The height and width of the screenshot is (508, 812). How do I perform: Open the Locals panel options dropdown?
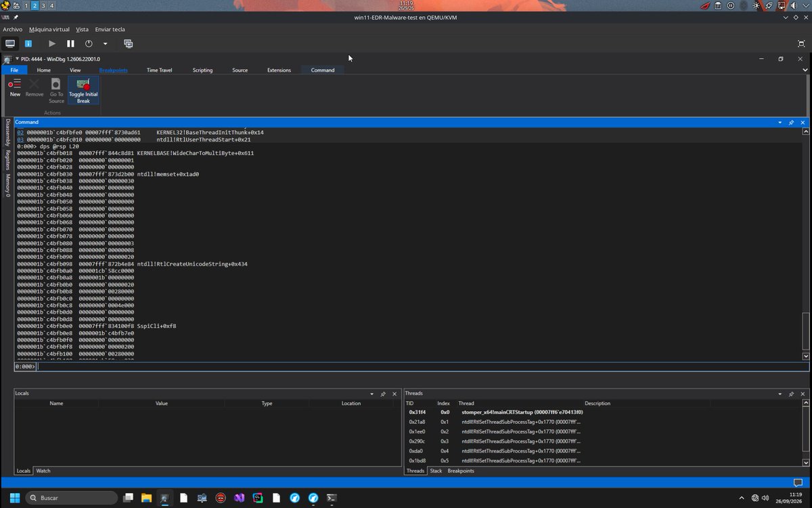point(371,394)
